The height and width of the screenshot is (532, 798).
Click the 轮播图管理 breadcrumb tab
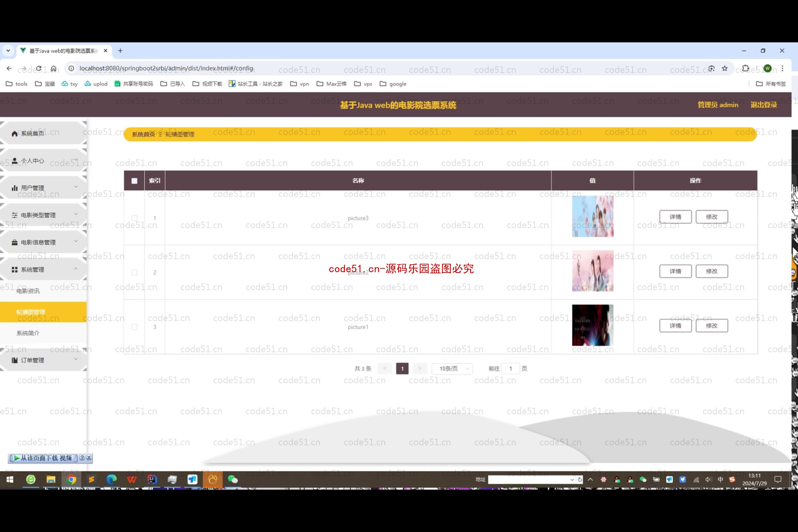tap(179, 133)
